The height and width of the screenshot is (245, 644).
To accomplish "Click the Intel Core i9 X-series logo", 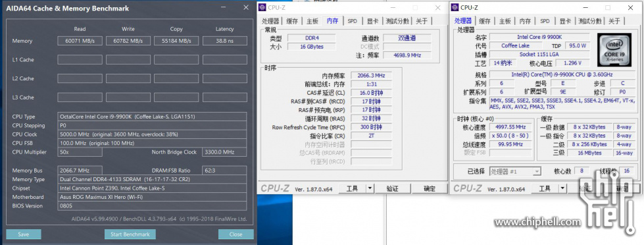I will point(614,50).
